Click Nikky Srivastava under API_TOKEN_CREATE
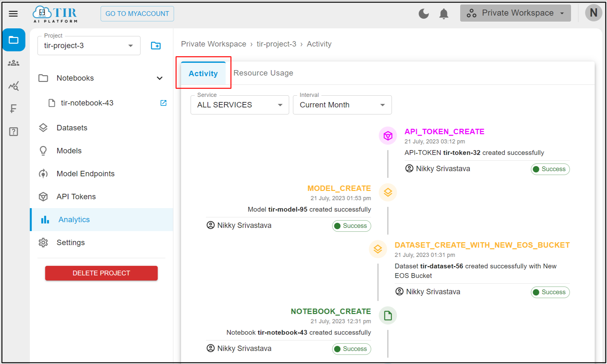 coord(443,169)
